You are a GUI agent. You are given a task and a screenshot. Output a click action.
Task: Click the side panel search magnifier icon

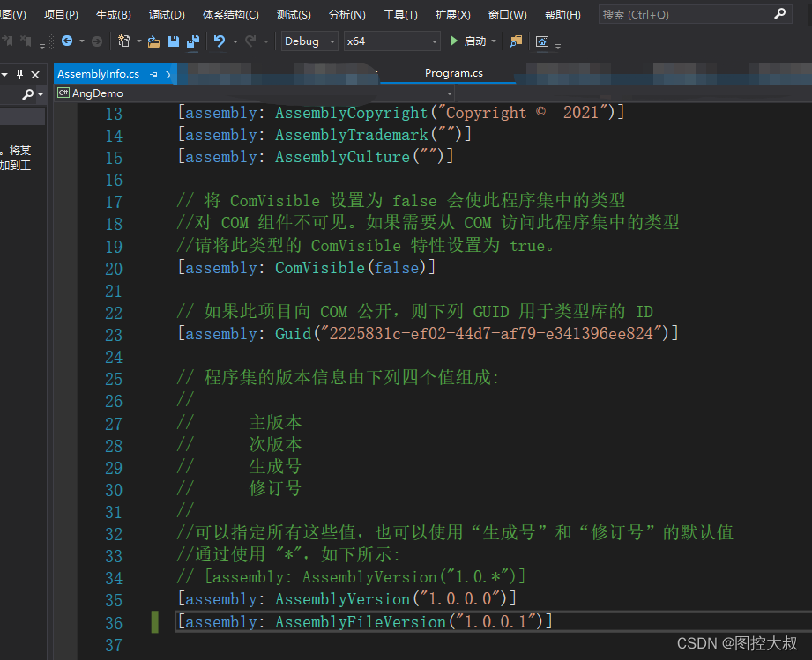[x=28, y=93]
